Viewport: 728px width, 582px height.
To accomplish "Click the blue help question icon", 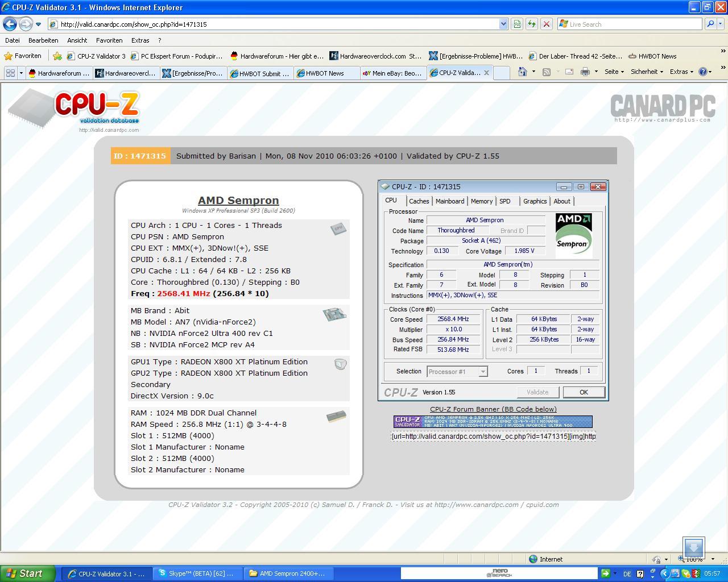I will [702, 72].
